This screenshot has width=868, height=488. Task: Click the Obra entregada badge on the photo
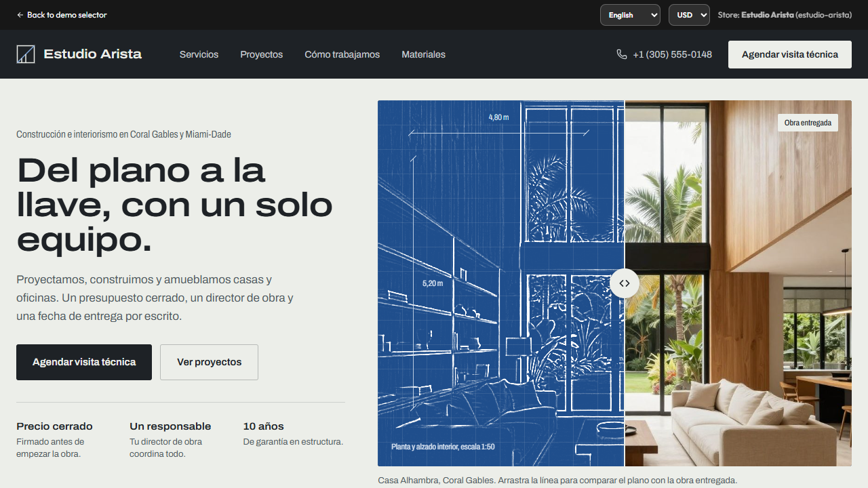(x=808, y=123)
